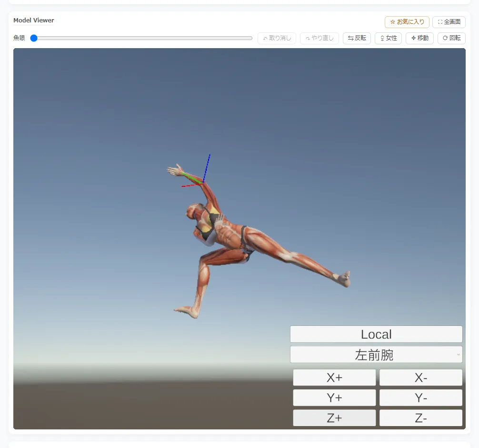Viewport: 479px width, 448px height.
Task: Activate move mode (移動)
Action: pyautogui.click(x=420, y=38)
